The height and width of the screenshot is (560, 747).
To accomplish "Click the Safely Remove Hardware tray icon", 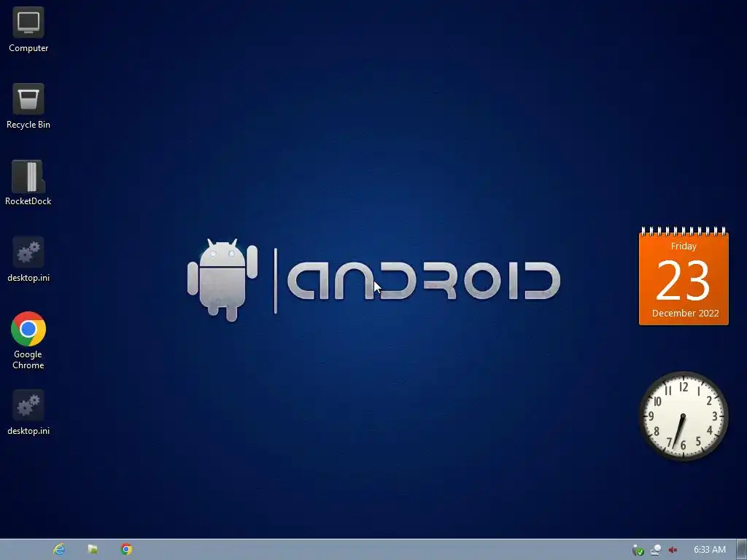I will click(x=638, y=550).
